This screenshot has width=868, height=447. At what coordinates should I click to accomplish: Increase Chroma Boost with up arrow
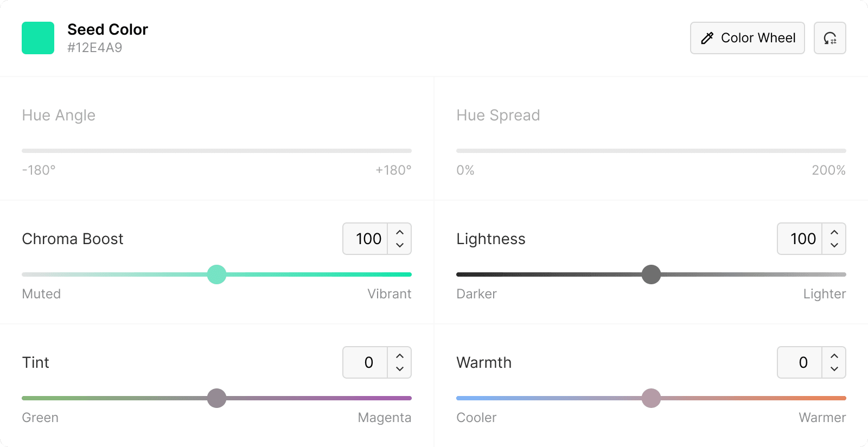[x=400, y=232]
